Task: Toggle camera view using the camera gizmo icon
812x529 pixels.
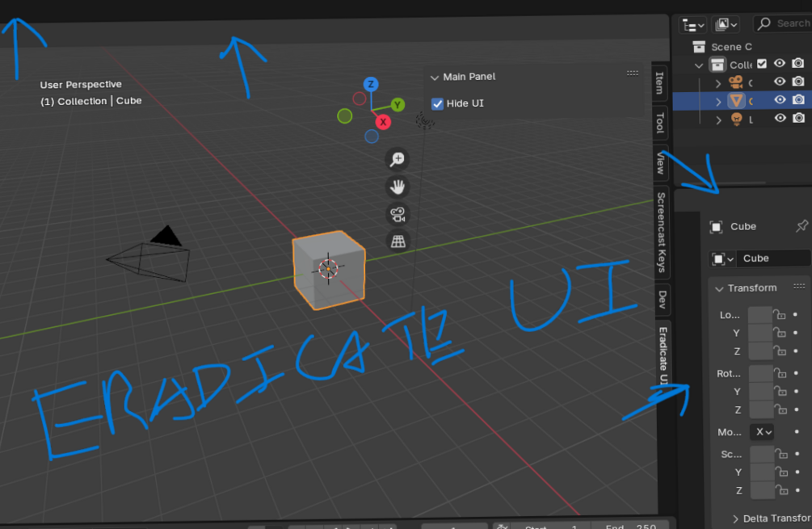Action: (x=397, y=214)
